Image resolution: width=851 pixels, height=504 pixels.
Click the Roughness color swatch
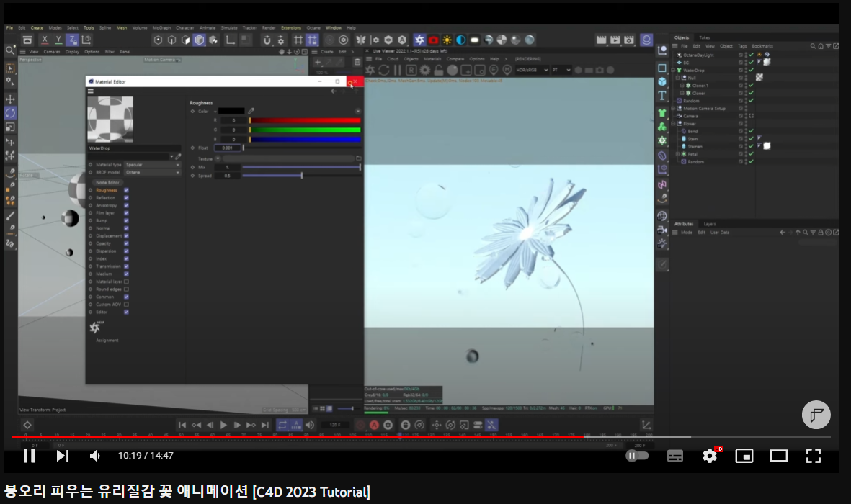(x=231, y=111)
